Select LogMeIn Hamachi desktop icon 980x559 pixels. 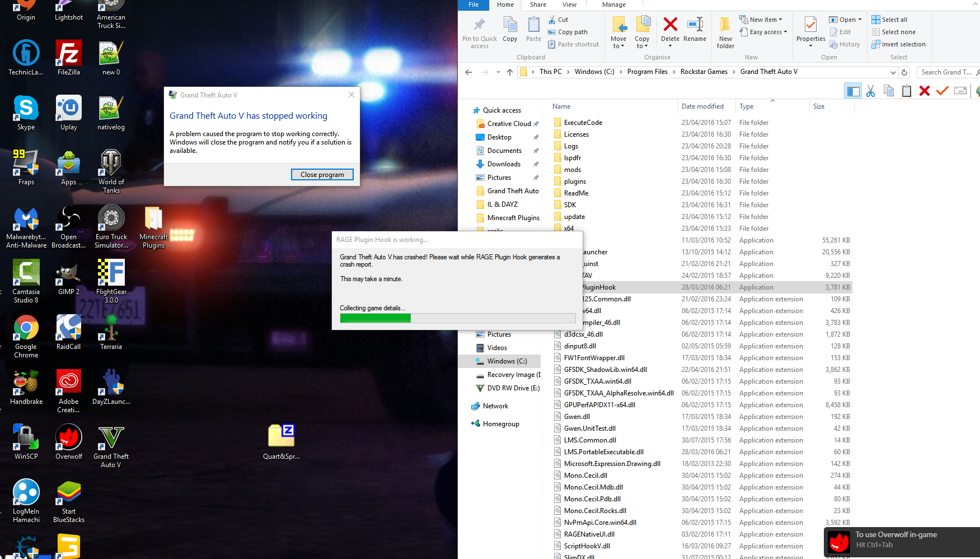pyautogui.click(x=26, y=501)
